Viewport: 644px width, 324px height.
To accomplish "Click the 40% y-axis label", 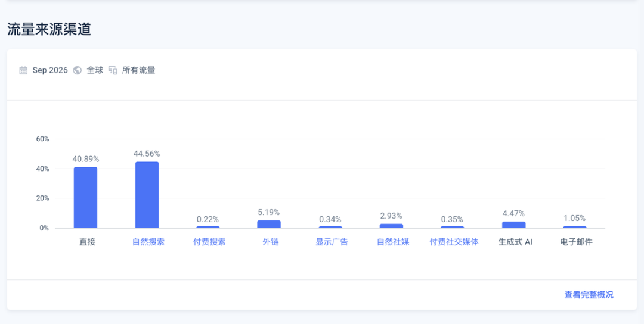I will coord(43,169).
